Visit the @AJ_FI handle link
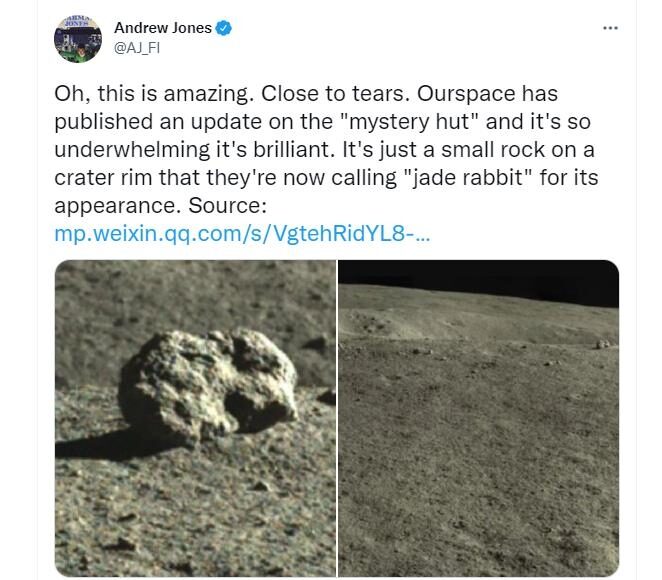 pyautogui.click(x=137, y=48)
